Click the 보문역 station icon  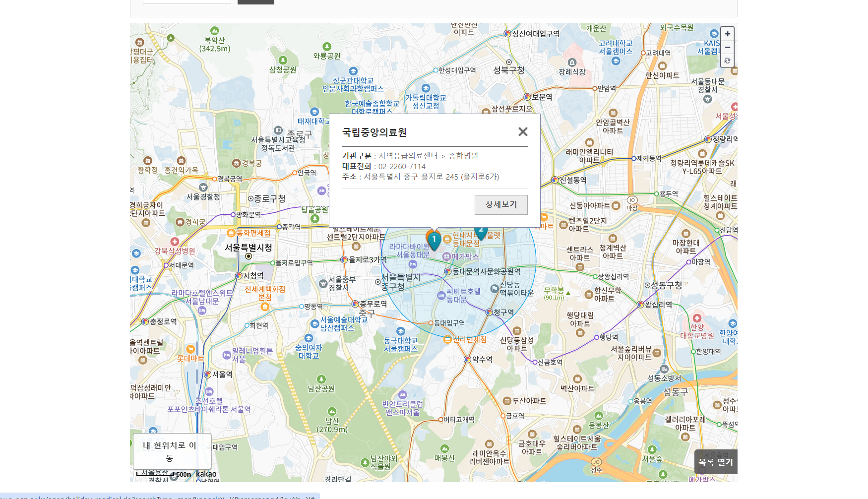[527, 97]
